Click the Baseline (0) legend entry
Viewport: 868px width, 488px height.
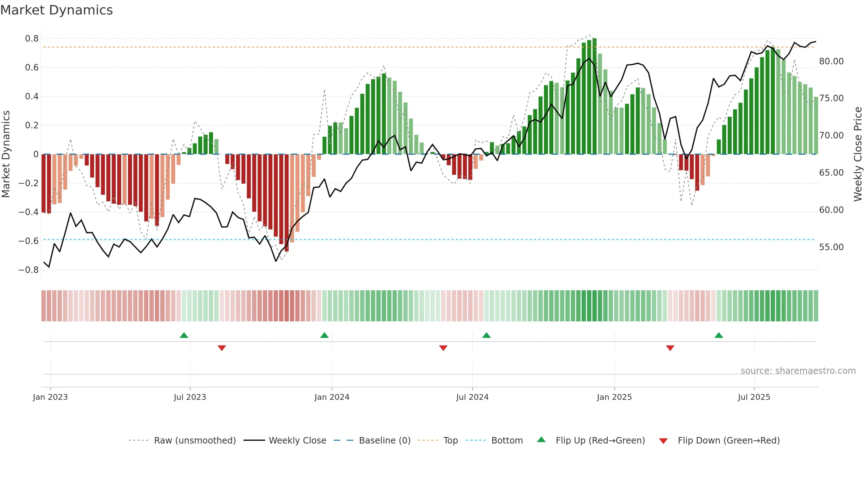[x=372, y=440]
